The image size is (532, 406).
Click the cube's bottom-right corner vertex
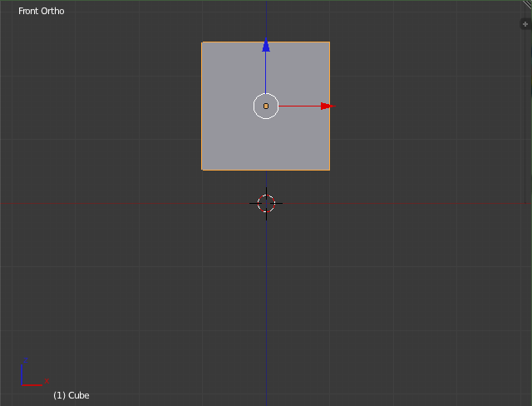click(x=329, y=170)
